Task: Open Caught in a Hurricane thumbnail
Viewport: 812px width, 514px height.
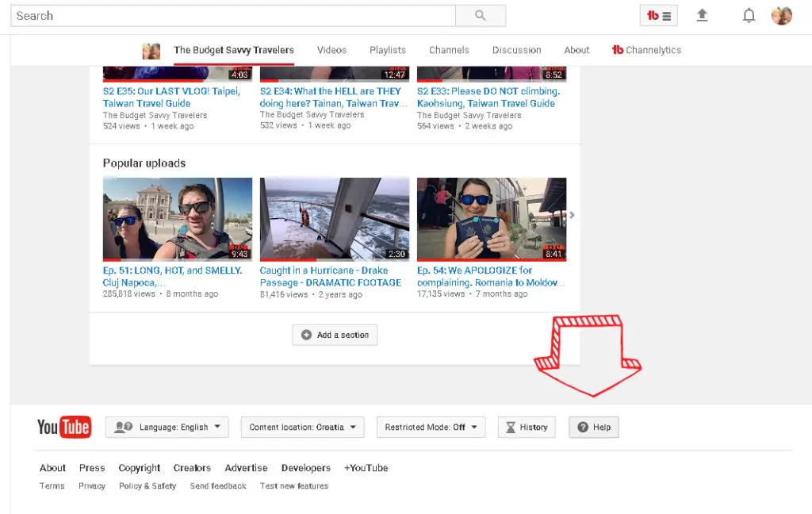Action: click(335, 219)
